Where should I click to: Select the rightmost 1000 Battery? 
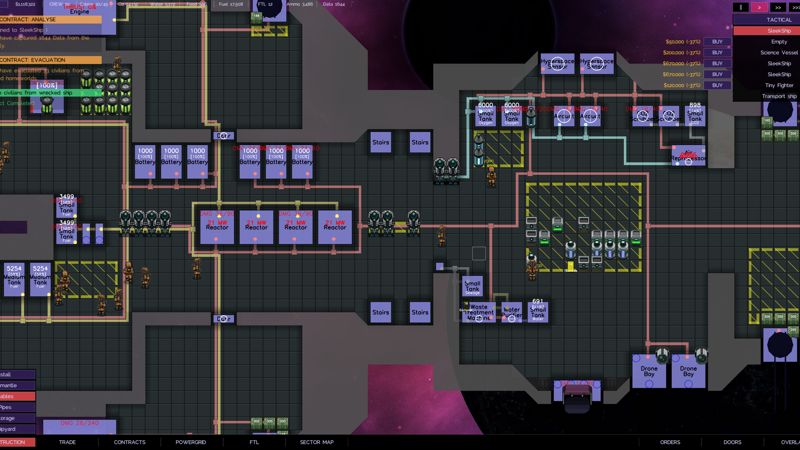pyautogui.click(x=302, y=162)
